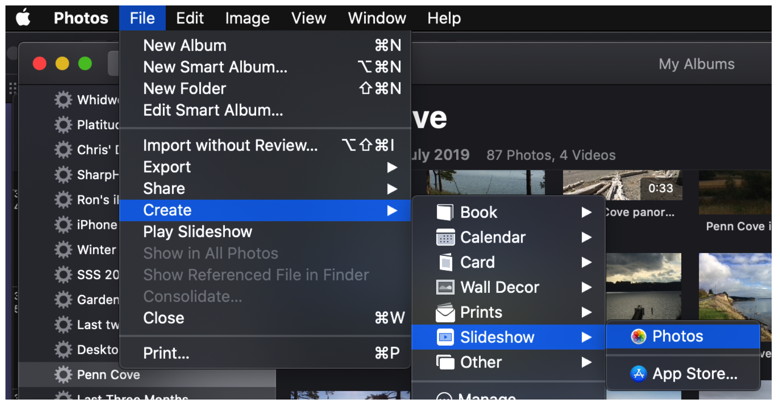Image resolution: width=780 pixels, height=405 pixels.
Task: Click the Prints envelope icon
Action: (x=445, y=312)
